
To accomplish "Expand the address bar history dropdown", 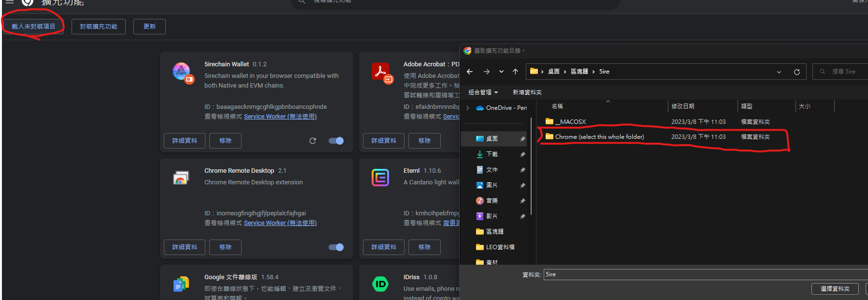I will pyautogui.click(x=779, y=72).
